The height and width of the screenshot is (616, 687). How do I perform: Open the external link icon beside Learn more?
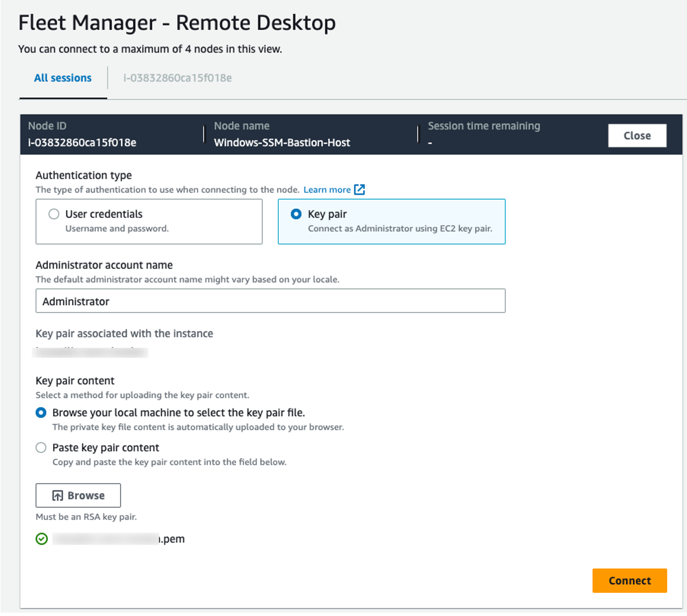360,190
